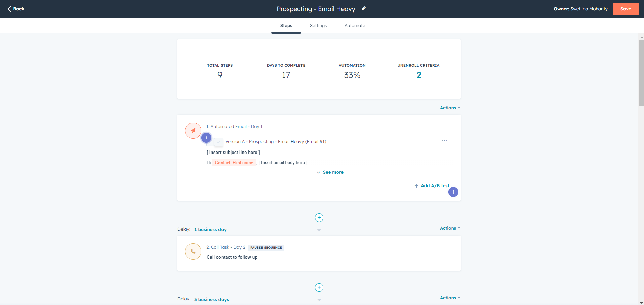
Task: Switch to the Settings tab
Action: [x=318, y=26]
